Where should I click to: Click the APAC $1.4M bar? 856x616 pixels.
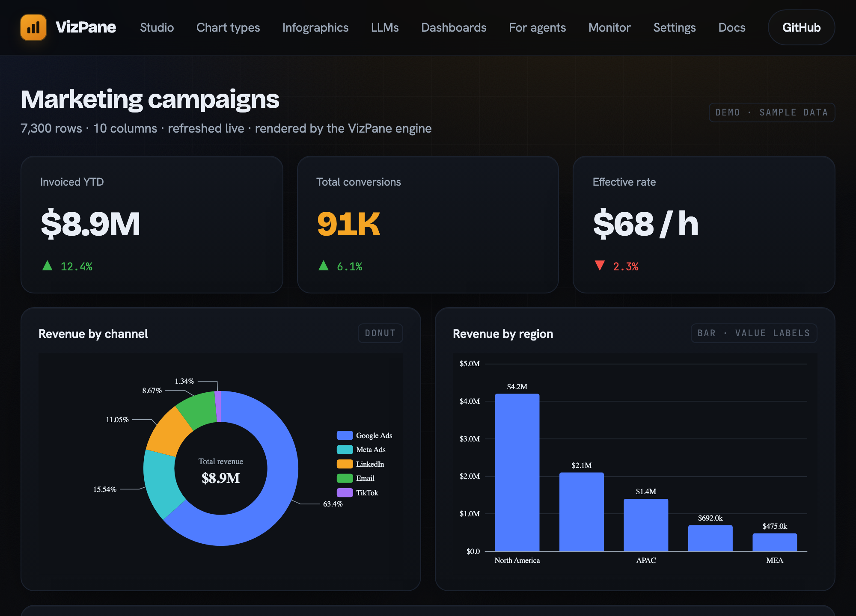(646, 525)
